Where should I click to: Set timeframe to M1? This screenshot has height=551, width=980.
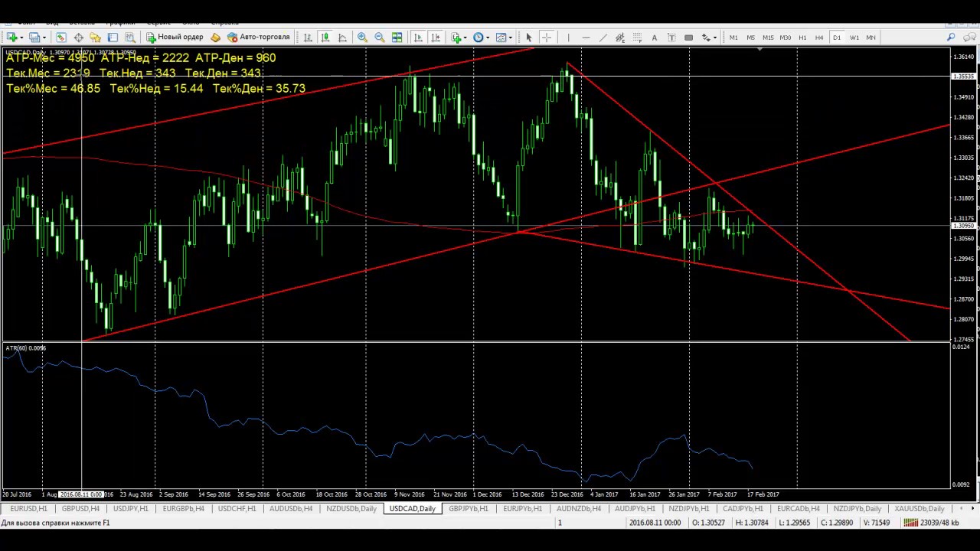[733, 37]
